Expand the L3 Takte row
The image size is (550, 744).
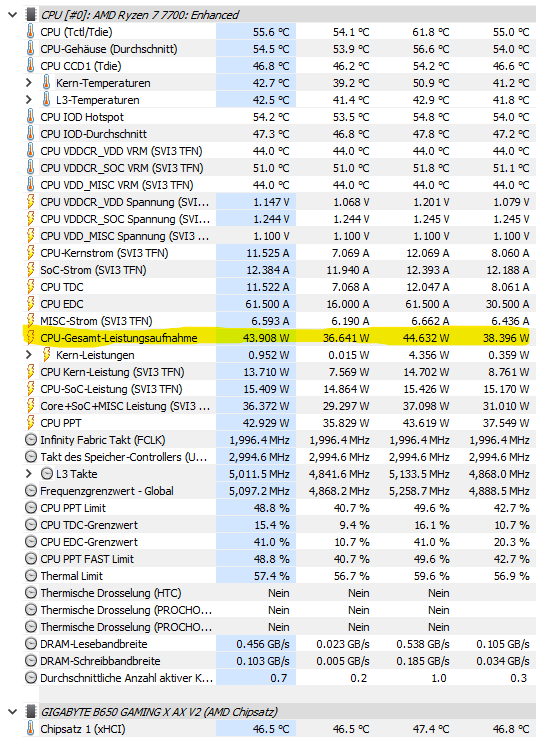(28, 474)
